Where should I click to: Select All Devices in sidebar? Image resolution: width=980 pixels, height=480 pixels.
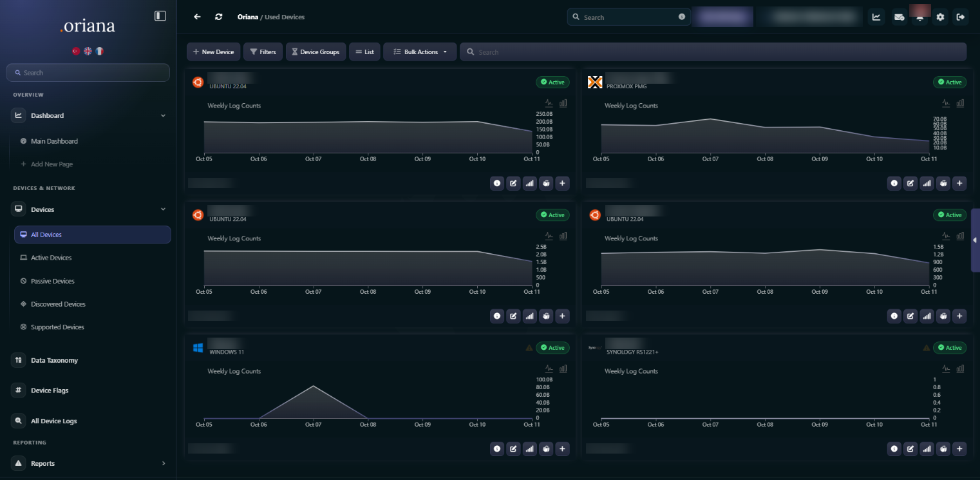pyautogui.click(x=92, y=235)
